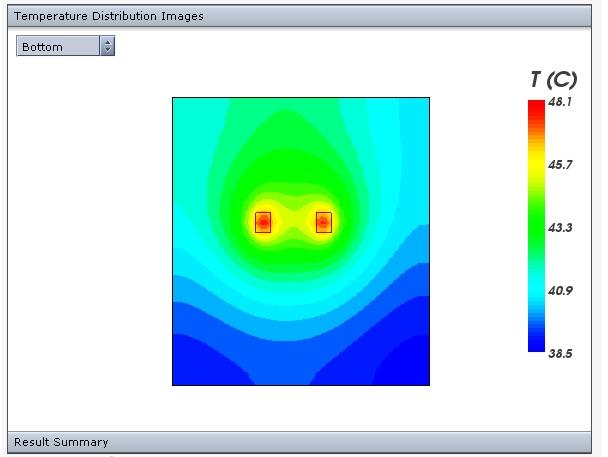Click the right heat source rectangle
The image size is (608, 457).
click(324, 222)
